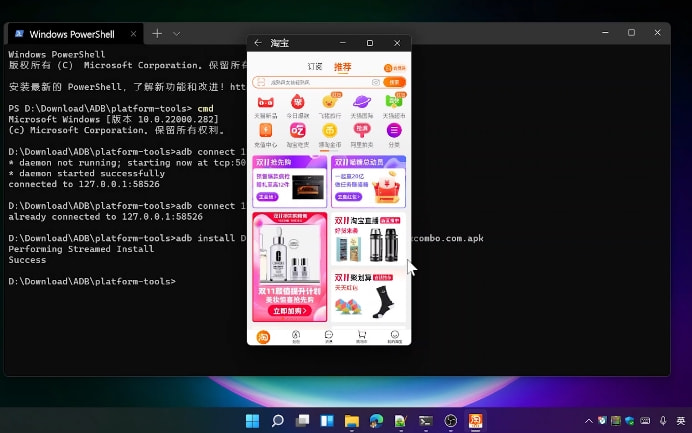Open PowerShell new tab dropdown arrow
Viewport: 692px width, 433px height.
pos(177,34)
